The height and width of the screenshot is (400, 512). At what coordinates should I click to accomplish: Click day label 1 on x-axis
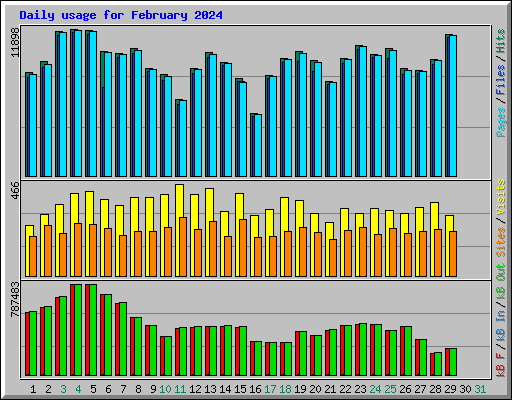pyautogui.click(x=33, y=389)
